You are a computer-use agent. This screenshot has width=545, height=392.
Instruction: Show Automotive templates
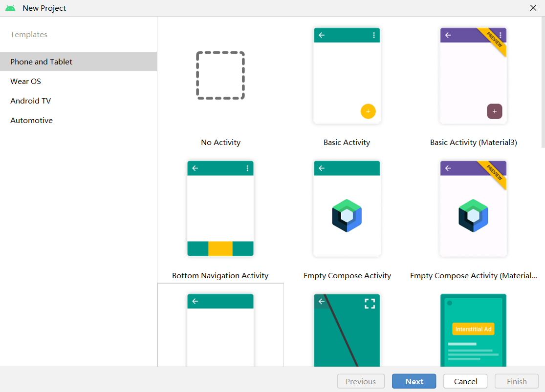[79, 120]
